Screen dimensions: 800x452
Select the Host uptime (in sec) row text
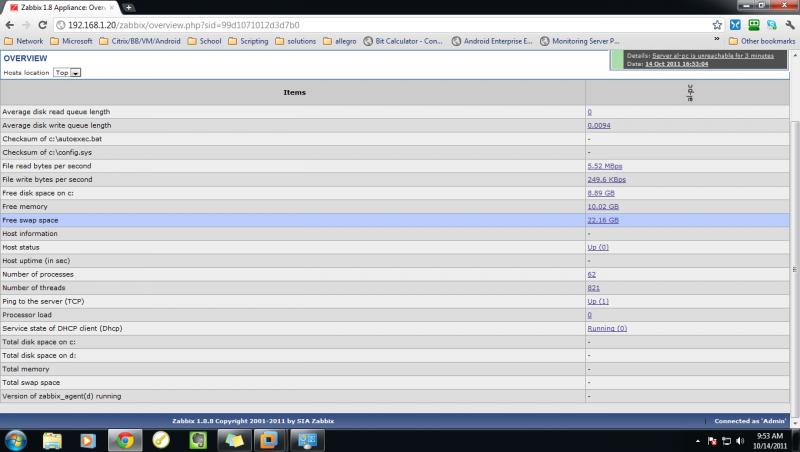point(36,261)
